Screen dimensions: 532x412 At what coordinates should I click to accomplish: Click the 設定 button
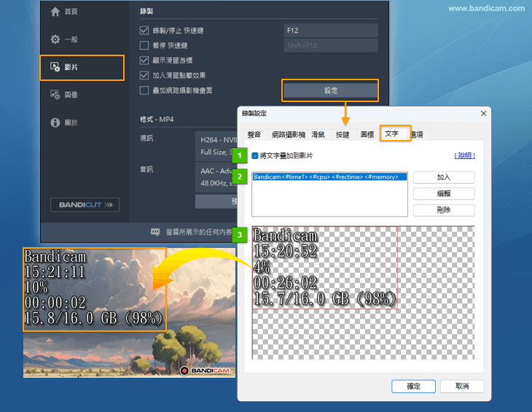coord(330,90)
